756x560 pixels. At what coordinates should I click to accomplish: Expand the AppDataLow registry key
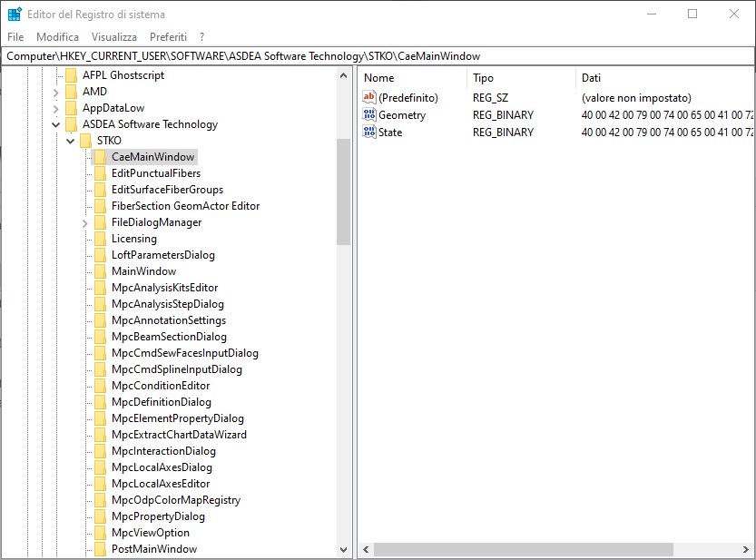(56, 109)
